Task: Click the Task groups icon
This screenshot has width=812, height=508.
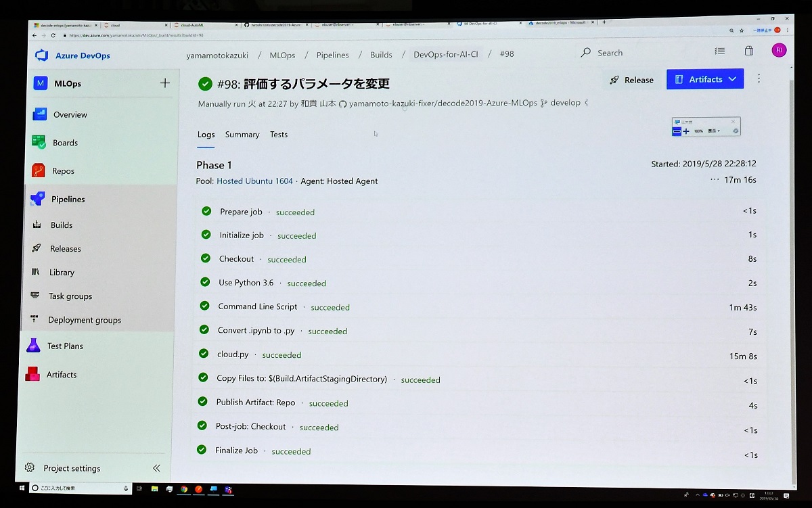Action: tap(35, 296)
